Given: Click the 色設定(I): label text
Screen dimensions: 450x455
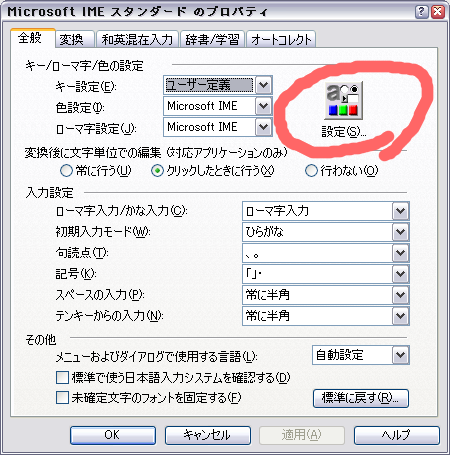Looking at the screenshot, I should pyautogui.click(x=80, y=108).
